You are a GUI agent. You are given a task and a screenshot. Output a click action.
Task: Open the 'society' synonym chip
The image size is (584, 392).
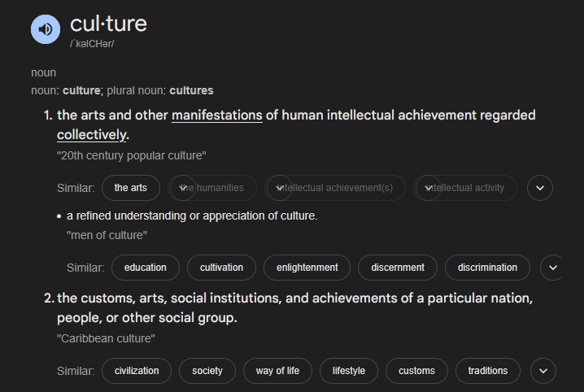click(x=207, y=371)
